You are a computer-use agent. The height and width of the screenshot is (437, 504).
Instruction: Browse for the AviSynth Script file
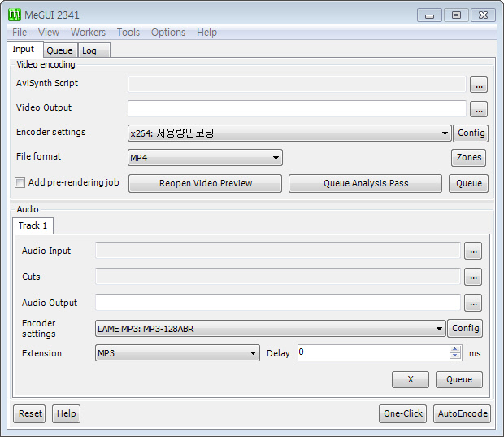[x=479, y=85]
